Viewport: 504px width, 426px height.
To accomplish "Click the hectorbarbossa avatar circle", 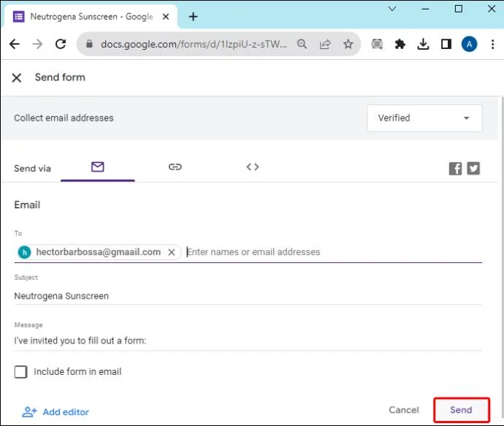I will 24,252.
